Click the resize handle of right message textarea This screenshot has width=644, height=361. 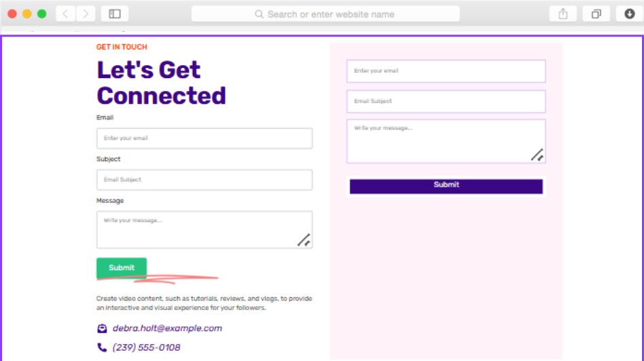click(537, 154)
